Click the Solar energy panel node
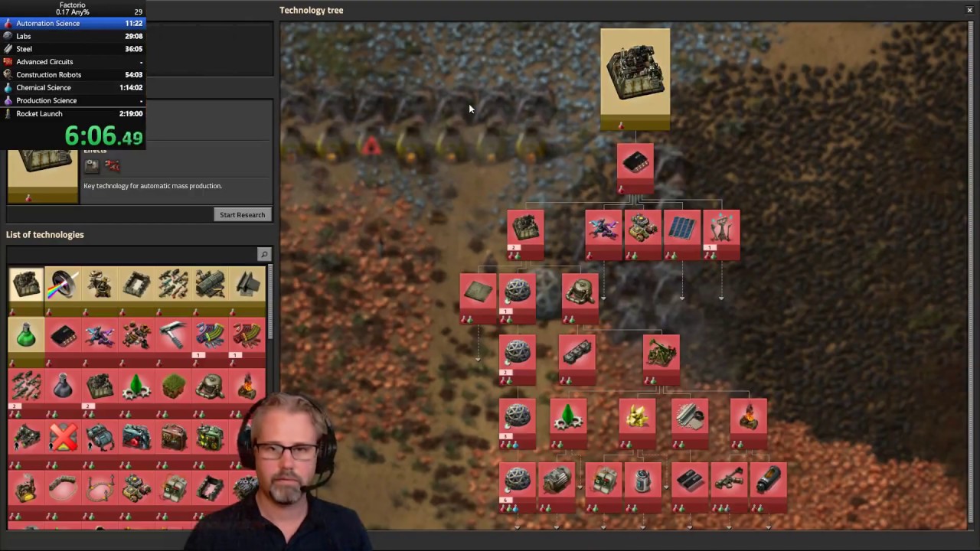 tap(681, 235)
